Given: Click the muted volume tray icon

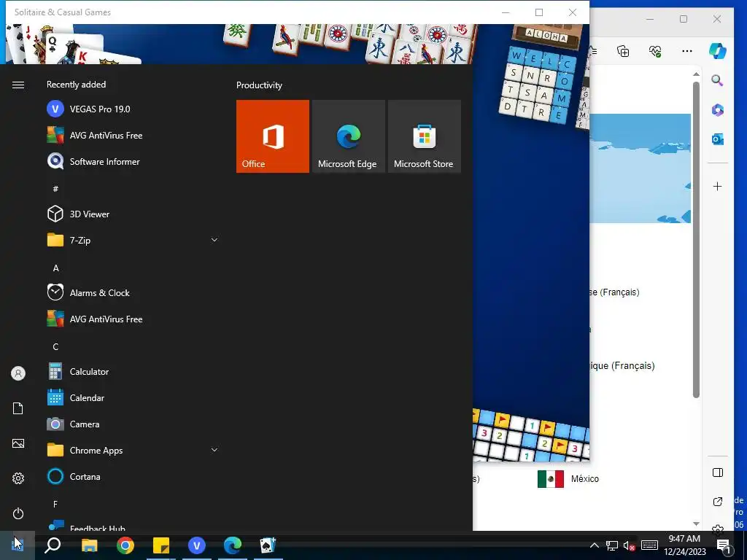Looking at the screenshot, I should click(630, 545).
